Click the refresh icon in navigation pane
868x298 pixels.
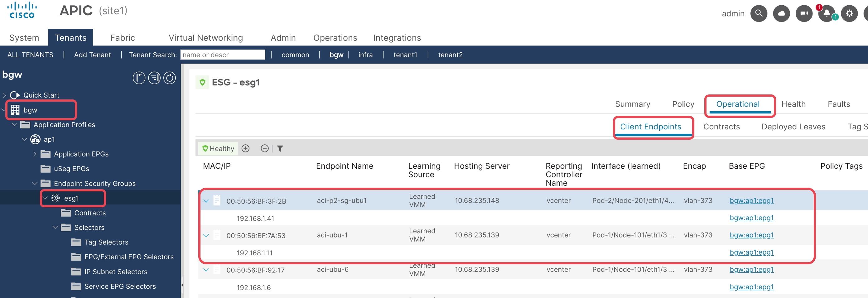[170, 78]
